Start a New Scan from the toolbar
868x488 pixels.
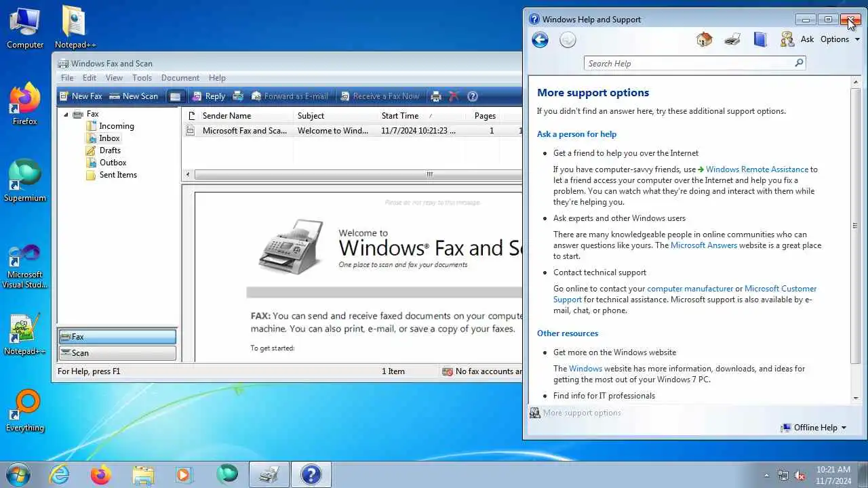tap(134, 96)
